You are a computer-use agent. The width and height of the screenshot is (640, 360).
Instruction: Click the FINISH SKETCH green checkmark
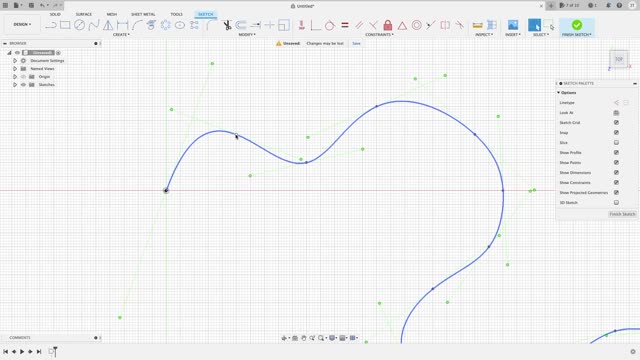[x=577, y=25]
